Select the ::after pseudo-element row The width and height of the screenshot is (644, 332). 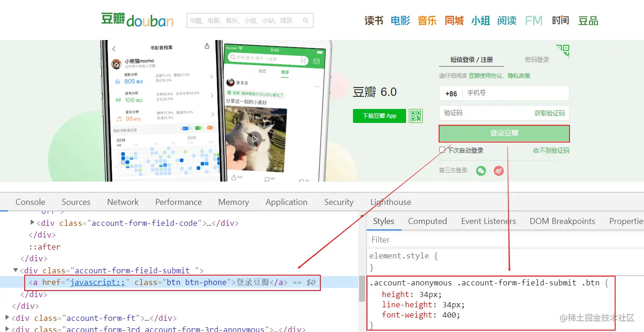pyautogui.click(x=45, y=247)
